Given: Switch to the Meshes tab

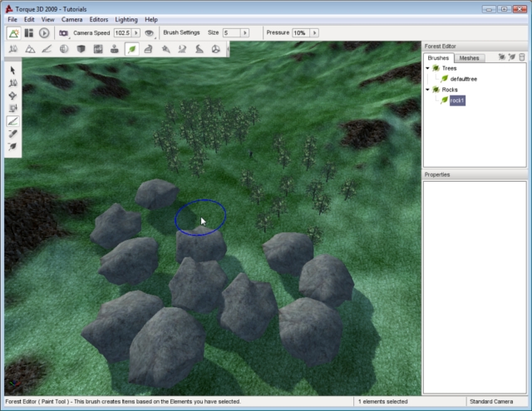Looking at the screenshot, I should (469, 58).
